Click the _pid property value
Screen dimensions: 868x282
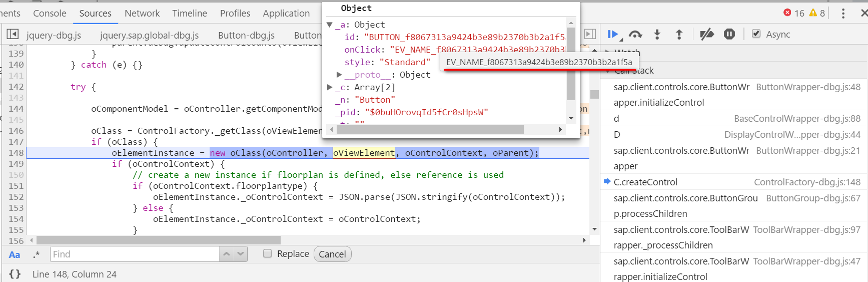point(426,112)
